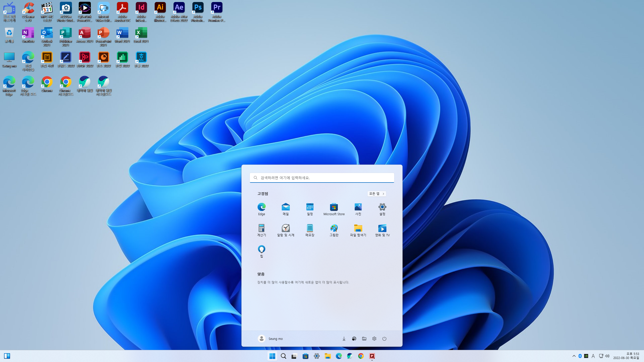Viewport: 644px width, 362px height.
Task: Open the Downloads folder icon in Start footer
Action: coord(344,339)
